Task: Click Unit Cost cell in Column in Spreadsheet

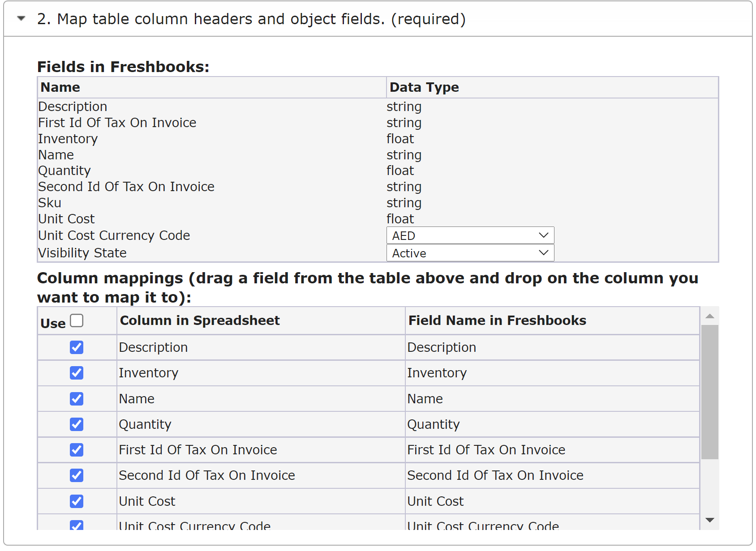Action: click(x=261, y=501)
